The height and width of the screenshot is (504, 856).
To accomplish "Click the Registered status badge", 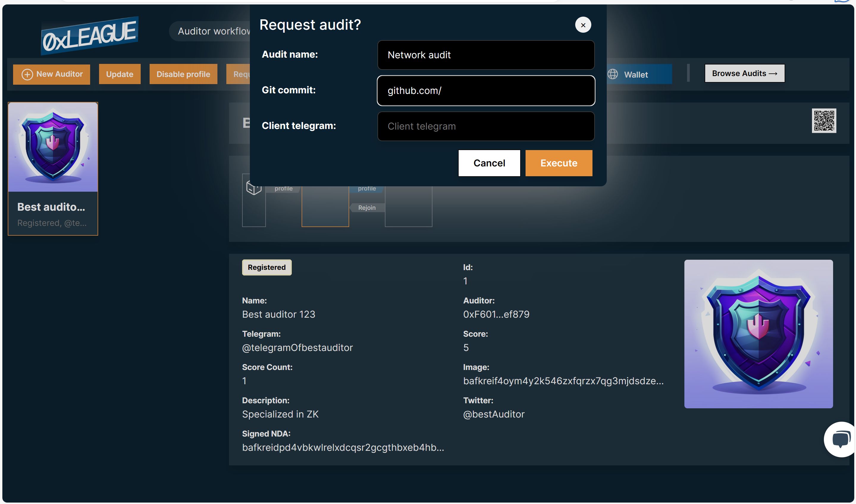I will tap(266, 268).
